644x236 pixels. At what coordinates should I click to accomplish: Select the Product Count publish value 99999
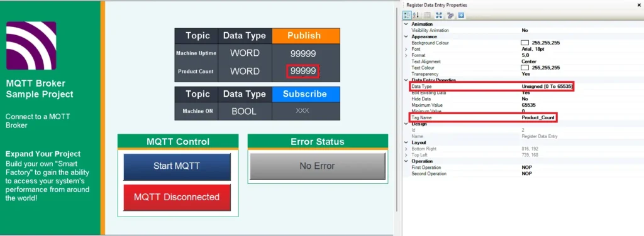[303, 72]
